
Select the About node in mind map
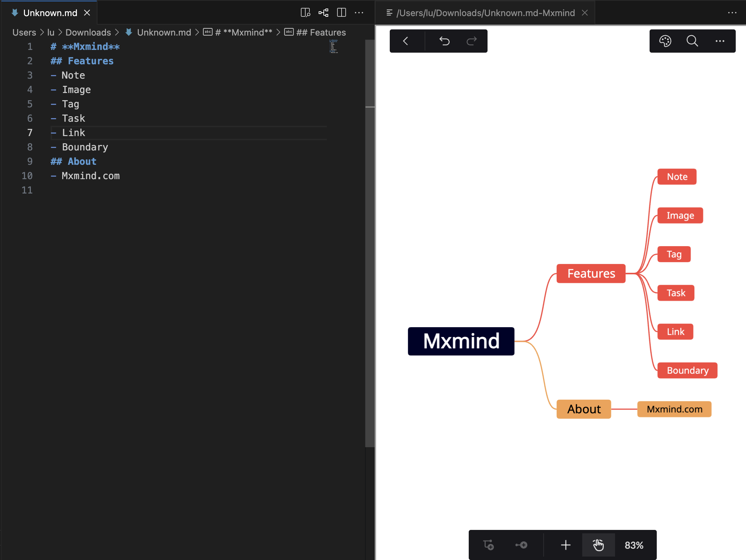[x=584, y=409]
